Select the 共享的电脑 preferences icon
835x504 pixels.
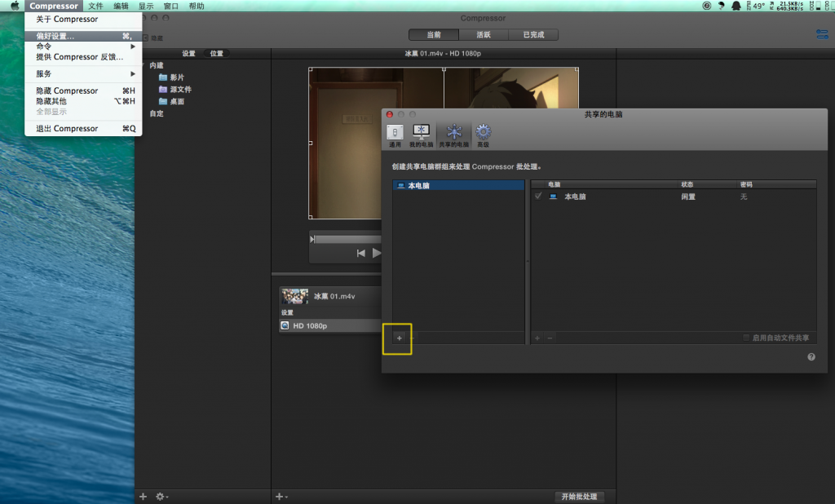[x=454, y=134]
